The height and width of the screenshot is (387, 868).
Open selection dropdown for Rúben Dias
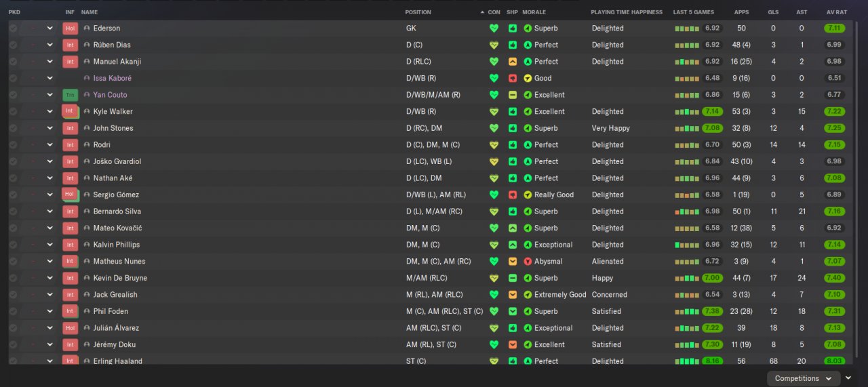coord(50,45)
